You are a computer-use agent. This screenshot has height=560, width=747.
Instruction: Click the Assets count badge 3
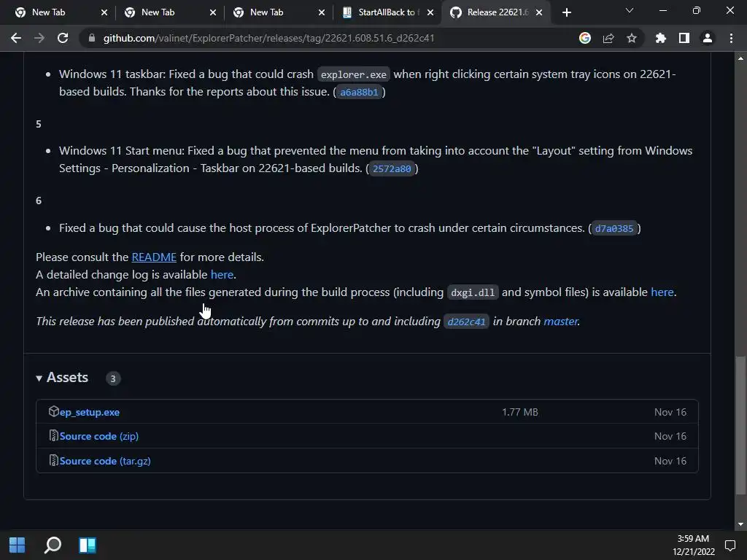tap(113, 378)
